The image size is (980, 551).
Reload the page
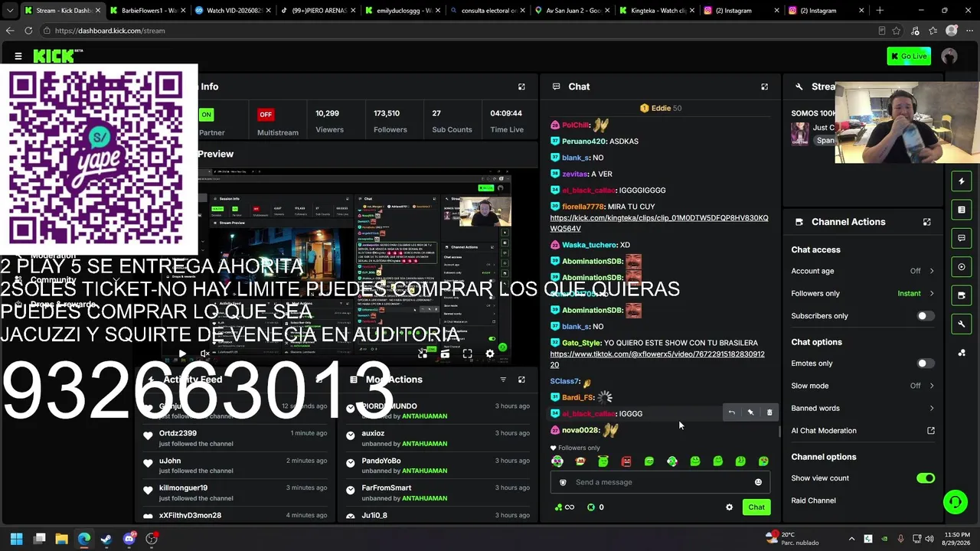[x=28, y=31]
